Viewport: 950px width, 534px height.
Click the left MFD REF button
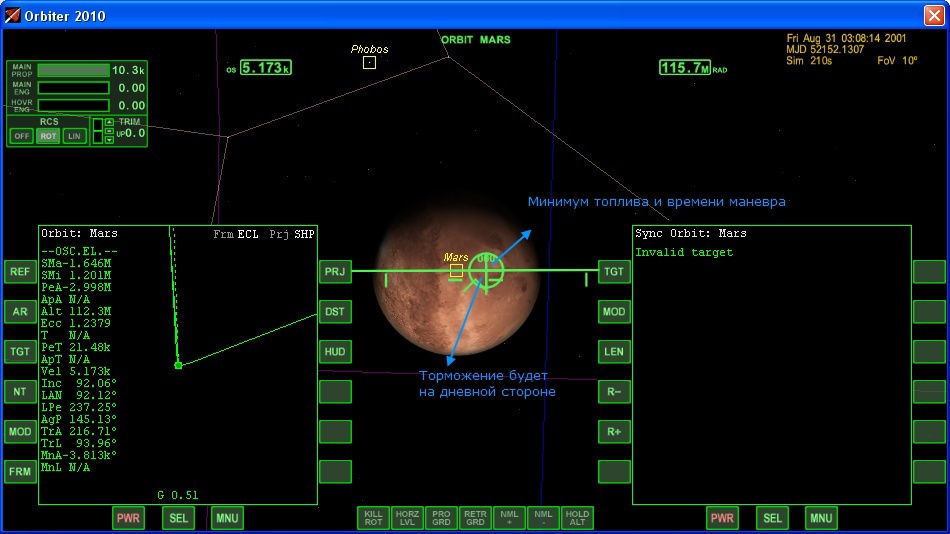point(20,272)
